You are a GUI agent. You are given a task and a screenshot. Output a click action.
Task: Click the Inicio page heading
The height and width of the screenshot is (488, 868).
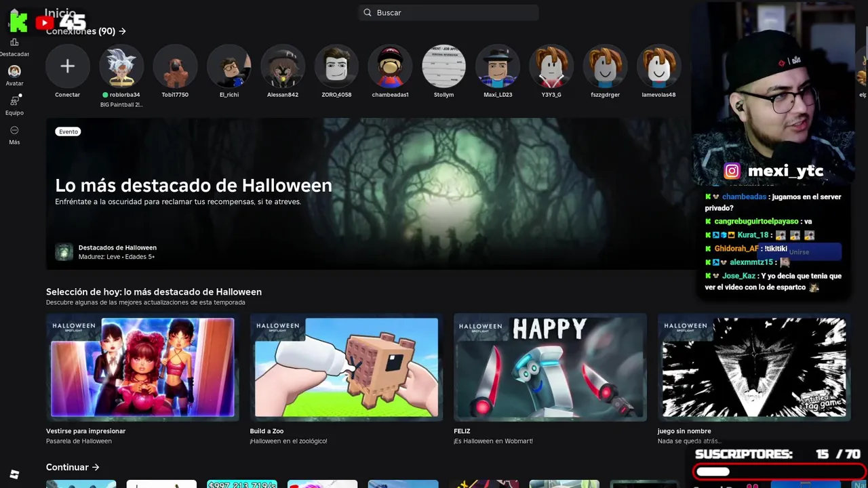click(60, 12)
